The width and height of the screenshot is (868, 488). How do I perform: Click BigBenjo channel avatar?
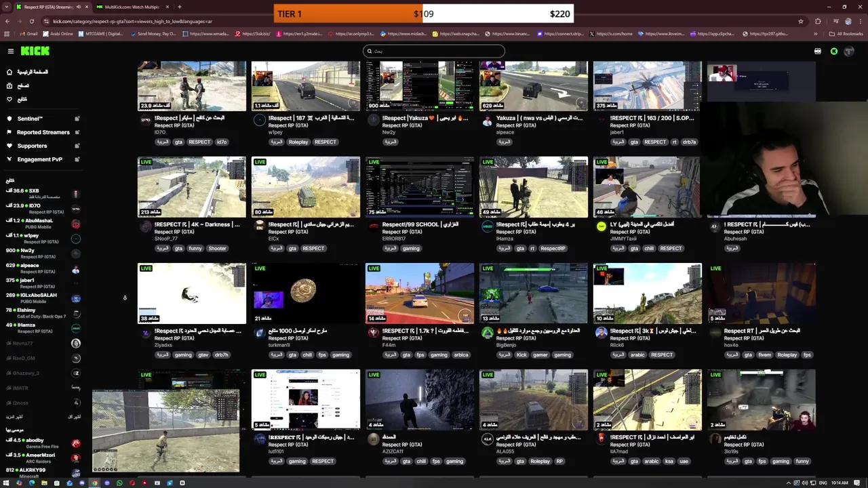pyautogui.click(x=487, y=333)
